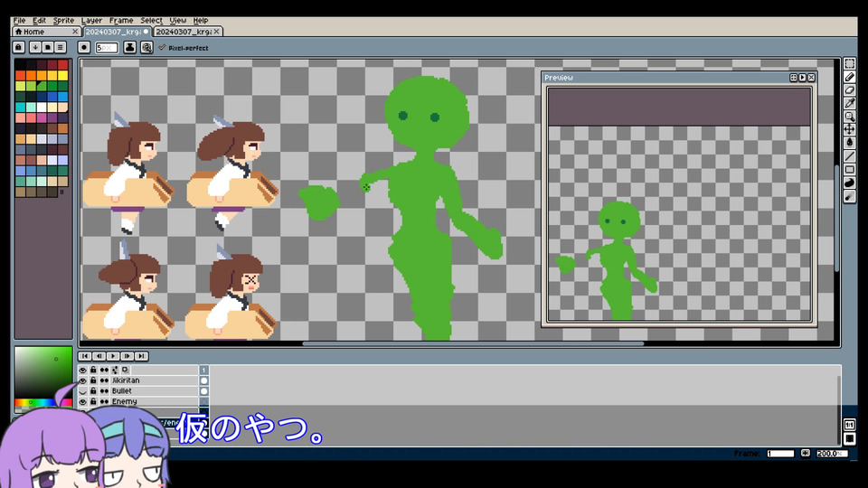Hide the Jikiritan layer
The image size is (868, 488).
coord(83,380)
